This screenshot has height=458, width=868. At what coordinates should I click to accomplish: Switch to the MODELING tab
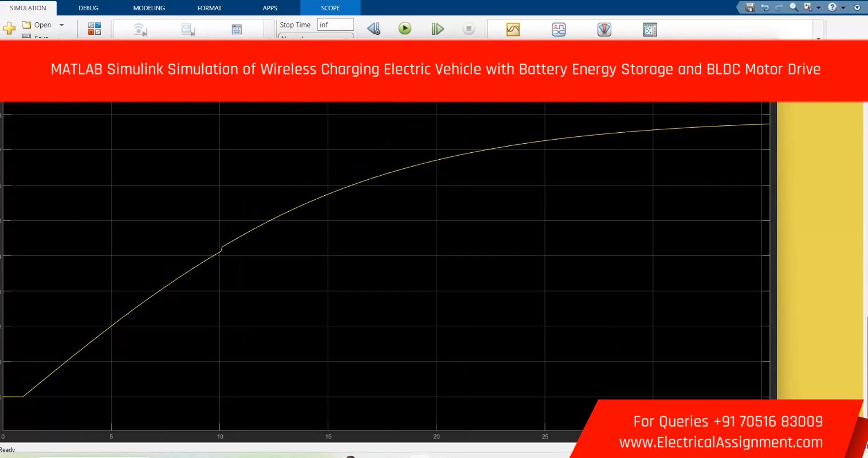click(x=149, y=8)
